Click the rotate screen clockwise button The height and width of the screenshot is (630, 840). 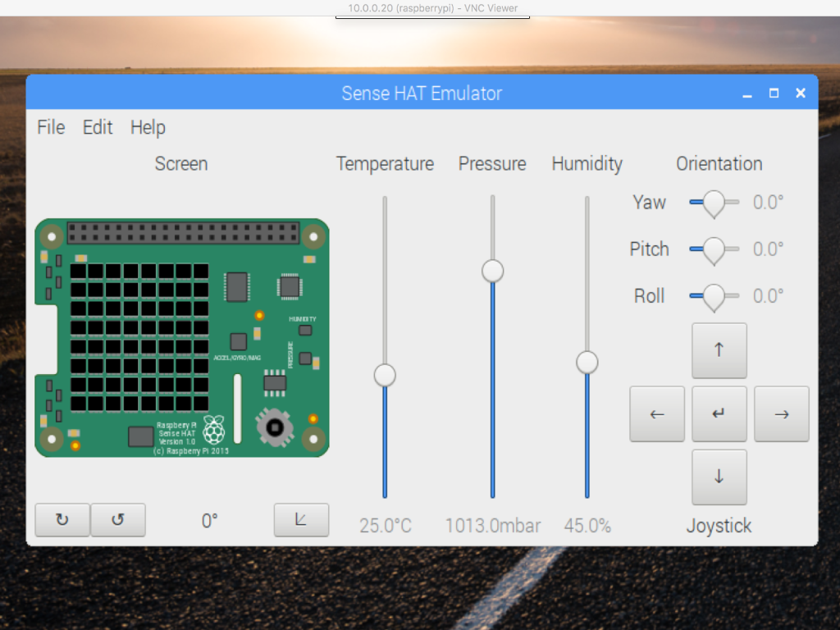(62, 519)
